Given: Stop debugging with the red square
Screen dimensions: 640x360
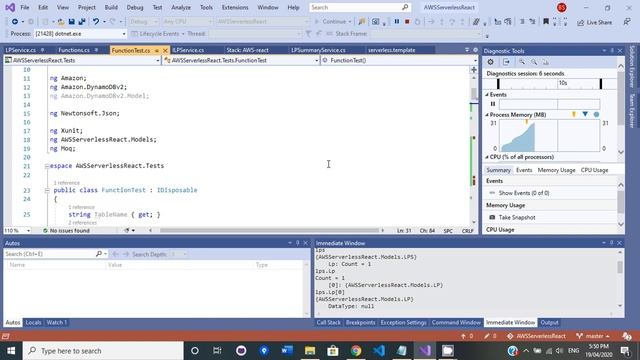Looking at the screenshot, I should (407, 22).
